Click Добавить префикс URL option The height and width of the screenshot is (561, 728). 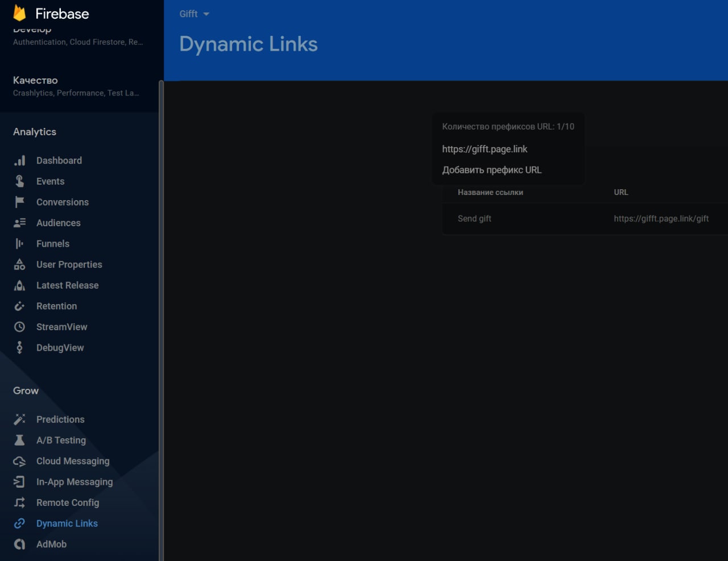(492, 170)
